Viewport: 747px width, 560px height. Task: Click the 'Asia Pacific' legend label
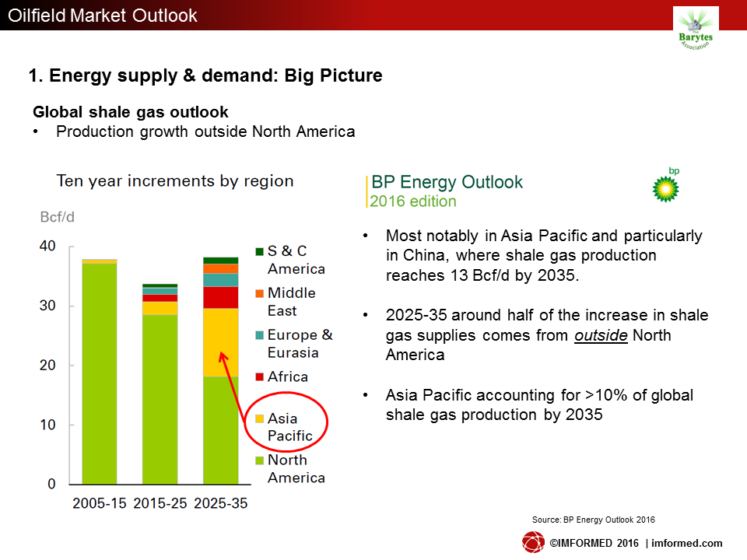290,427
